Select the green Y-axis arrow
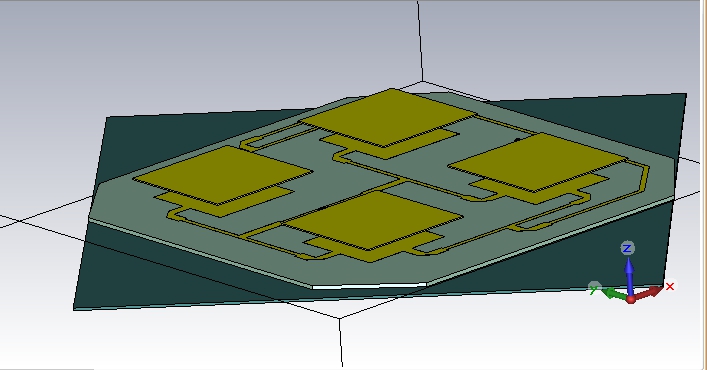The image size is (707, 370). coord(614,295)
